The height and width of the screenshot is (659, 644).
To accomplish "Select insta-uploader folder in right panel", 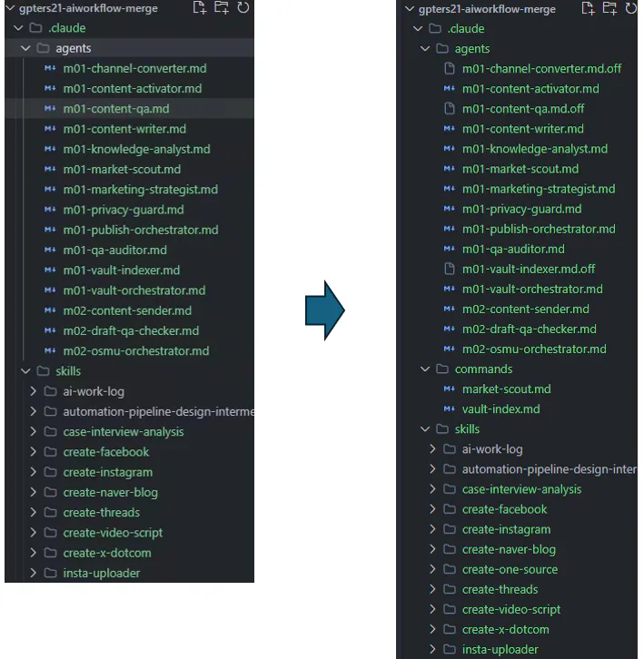I will pyautogui.click(x=500, y=649).
